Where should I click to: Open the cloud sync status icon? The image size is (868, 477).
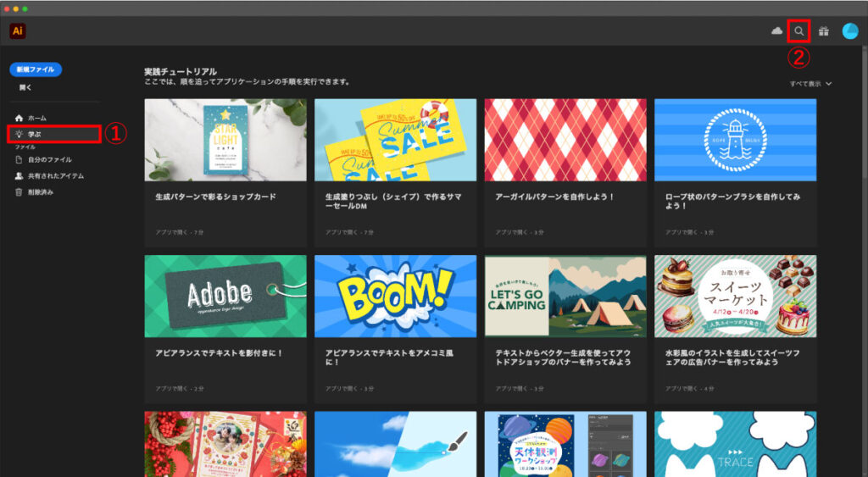[x=776, y=31]
